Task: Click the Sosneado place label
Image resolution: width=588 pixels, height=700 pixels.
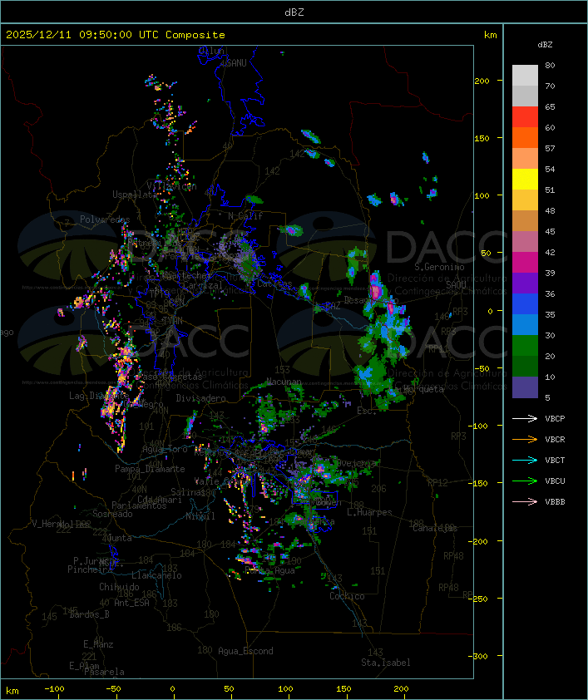Action: [112, 514]
